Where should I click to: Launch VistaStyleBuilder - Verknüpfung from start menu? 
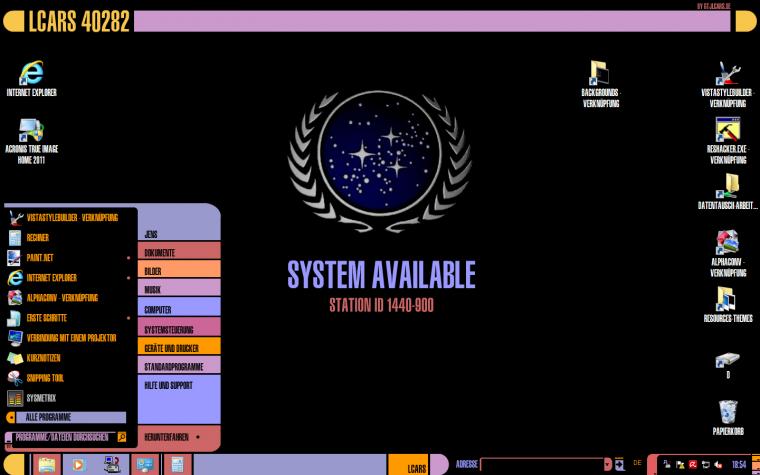pos(71,218)
